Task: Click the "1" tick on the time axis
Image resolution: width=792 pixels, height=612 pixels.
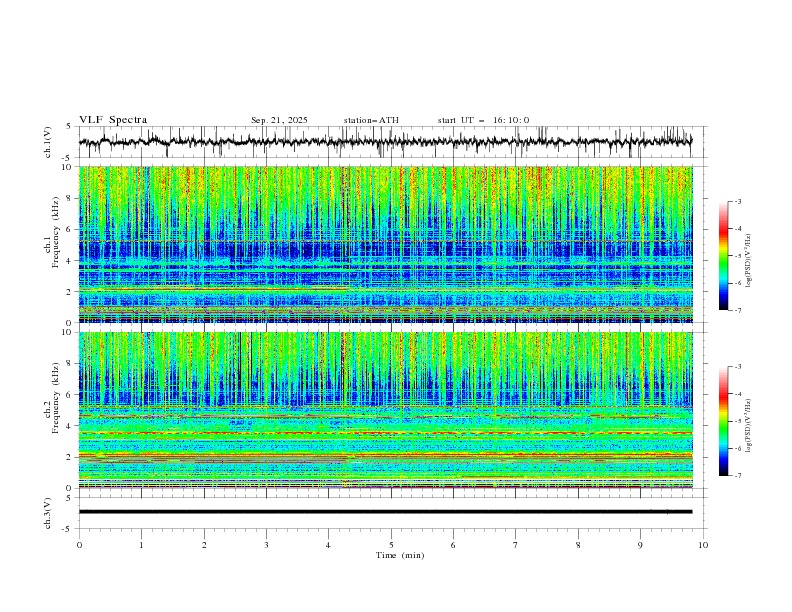Action: (141, 545)
